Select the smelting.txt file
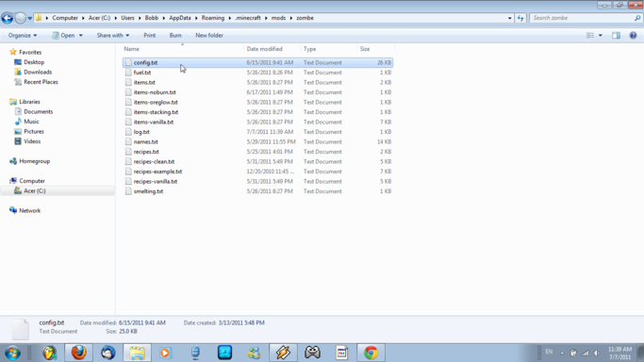Image resolution: width=644 pixels, height=362 pixels. pos(258,191)
